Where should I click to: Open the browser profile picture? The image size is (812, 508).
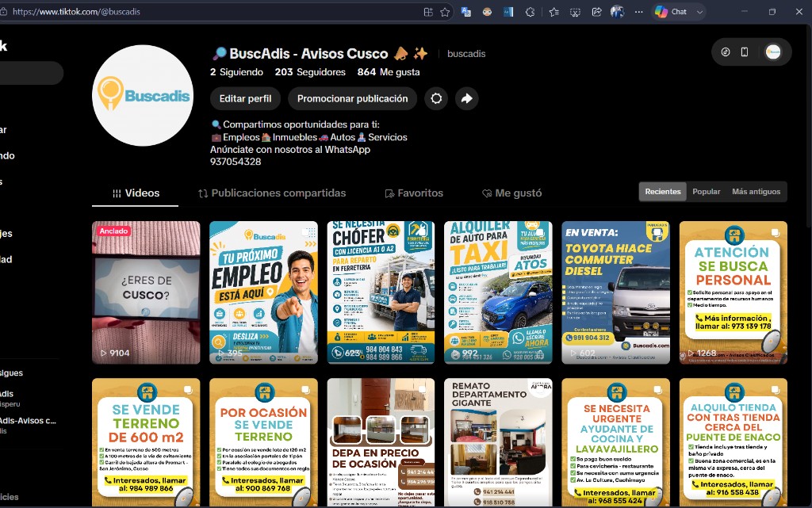click(617, 11)
